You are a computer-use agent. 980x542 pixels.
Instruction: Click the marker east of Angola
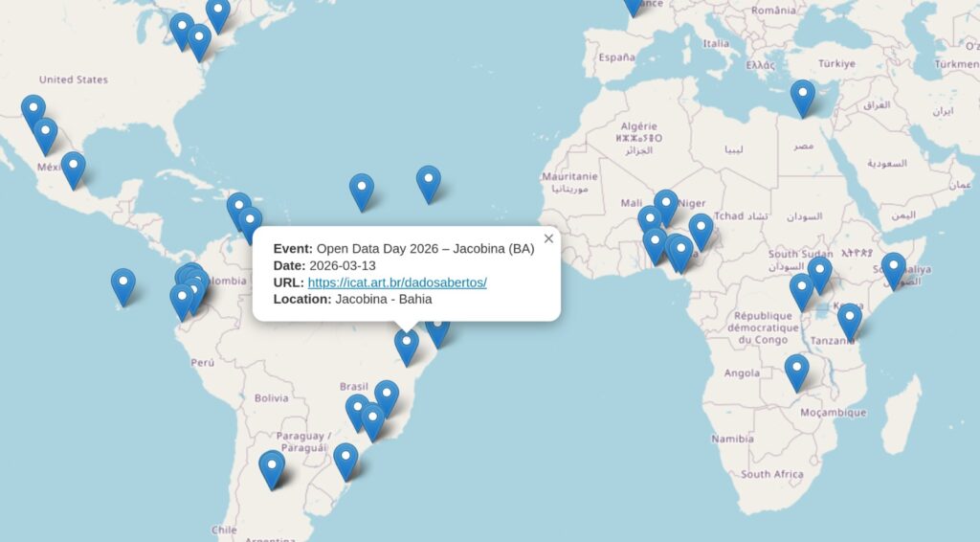tap(796, 371)
